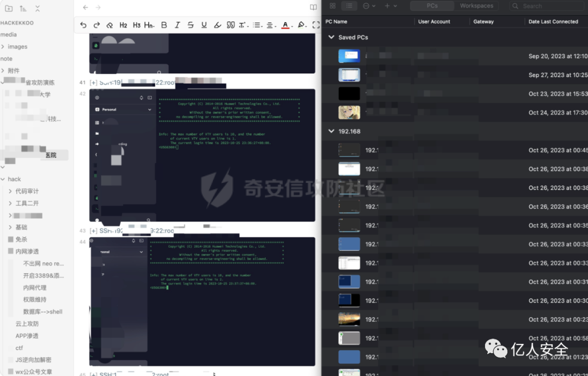Open the ellipsis more-options menu in Remote Desktop
This screenshot has height=376, width=588.
[x=369, y=5]
